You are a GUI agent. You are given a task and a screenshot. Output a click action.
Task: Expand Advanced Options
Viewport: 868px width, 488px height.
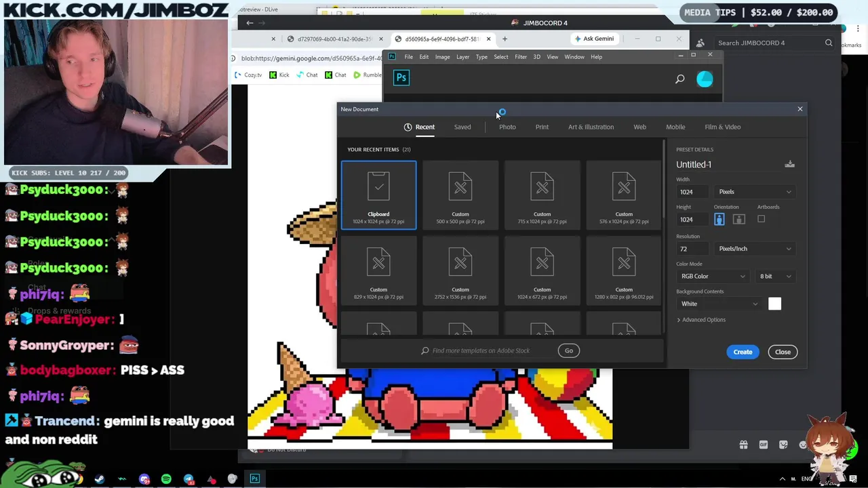click(x=701, y=320)
